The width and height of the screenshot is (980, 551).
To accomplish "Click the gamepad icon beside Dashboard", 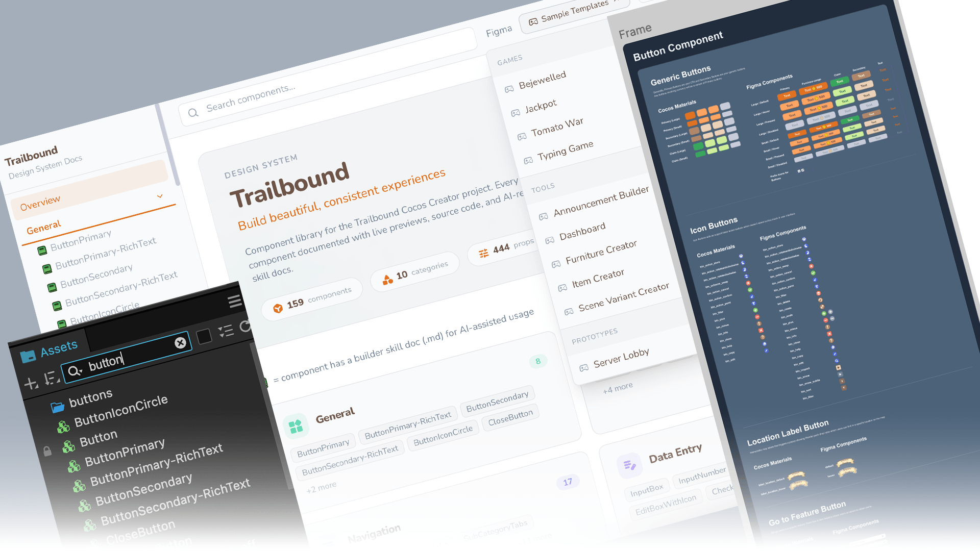I will (550, 240).
